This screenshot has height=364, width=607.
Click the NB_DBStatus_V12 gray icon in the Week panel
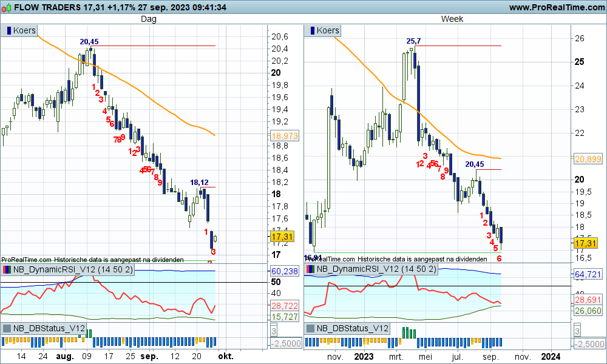[310, 328]
